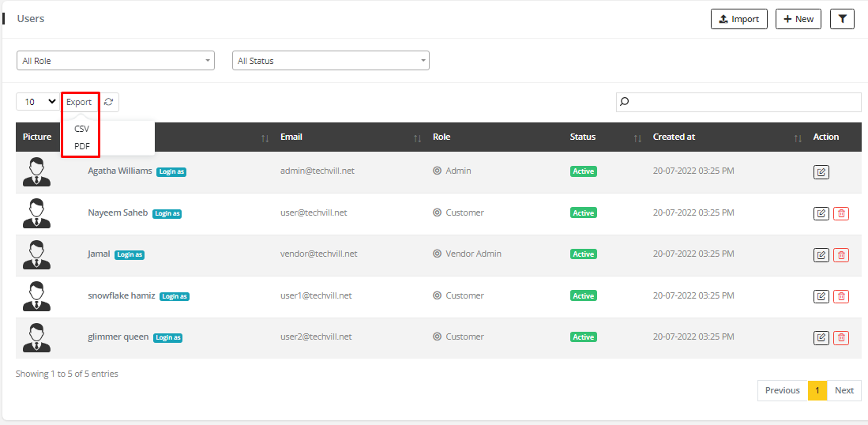Delete Jamal user record
Image resolution: width=868 pixels, height=425 pixels.
click(841, 255)
